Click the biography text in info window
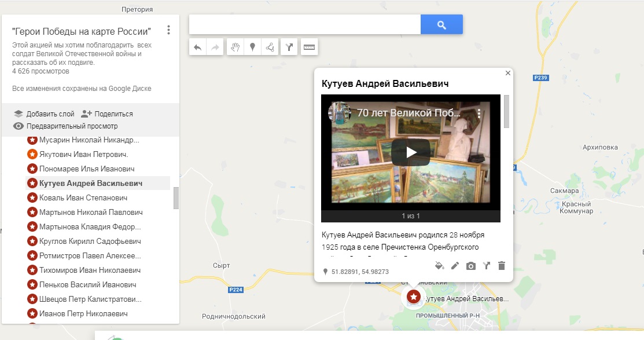644x340 pixels. (403, 242)
